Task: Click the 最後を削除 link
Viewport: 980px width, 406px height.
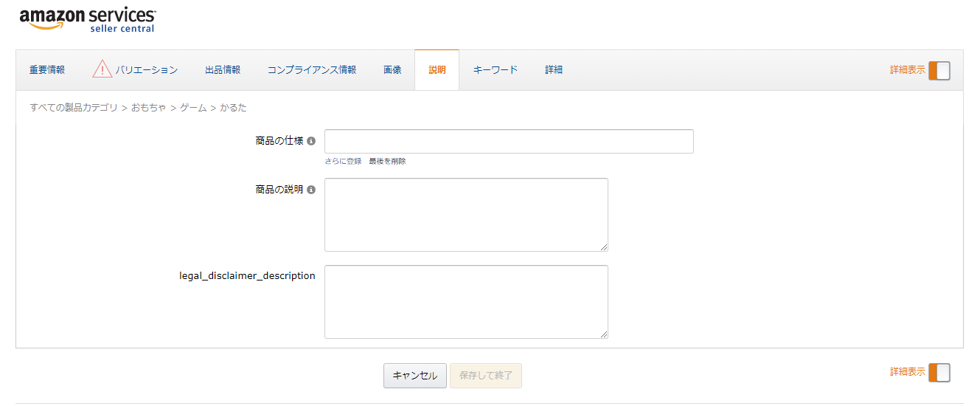Action: pos(387,161)
